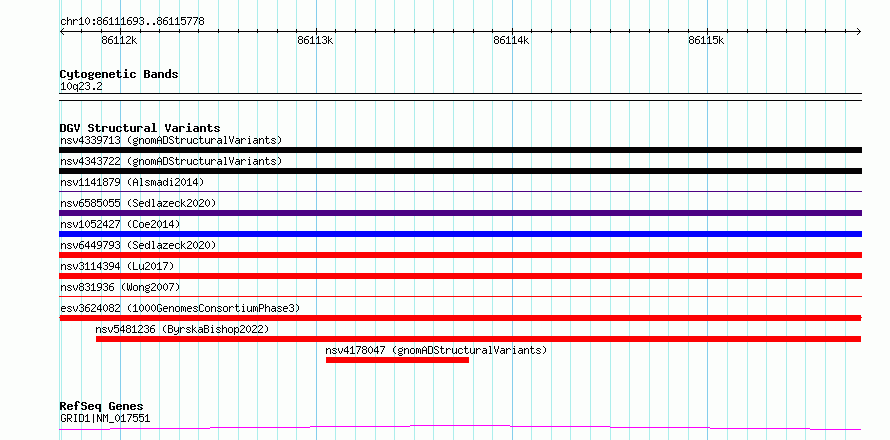Click the magenta GRID1 gene line
Image resolution: width=890 pixels, height=440 pixels.
[x=460, y=427]
